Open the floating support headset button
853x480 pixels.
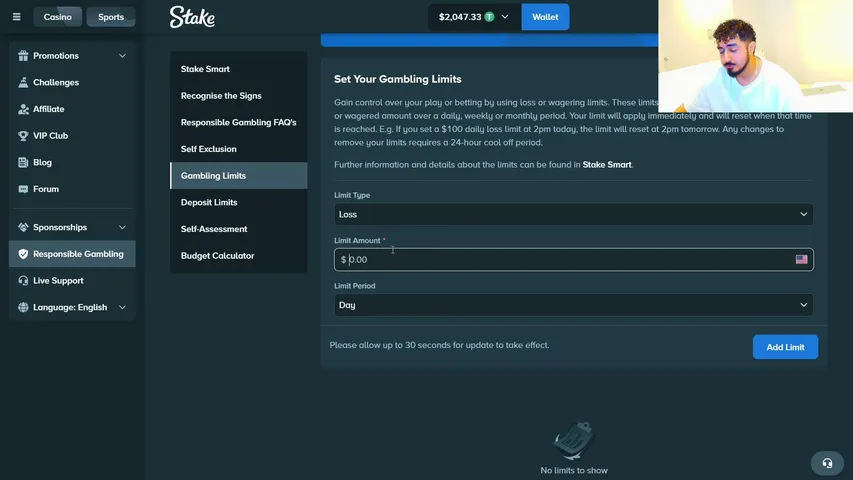point(827,463)
